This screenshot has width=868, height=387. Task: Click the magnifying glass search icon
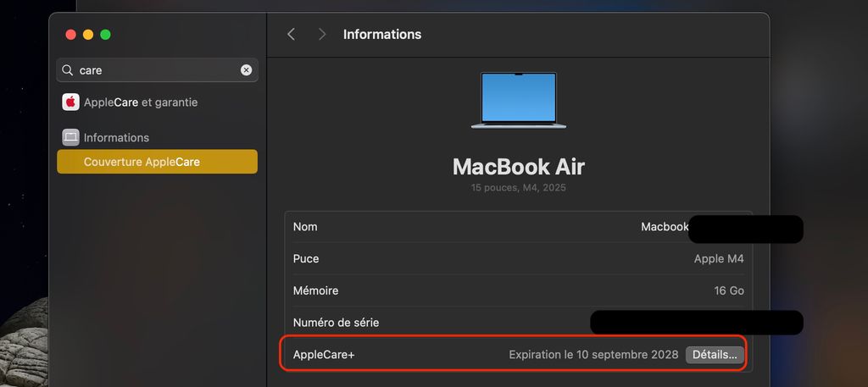[68, 70]
